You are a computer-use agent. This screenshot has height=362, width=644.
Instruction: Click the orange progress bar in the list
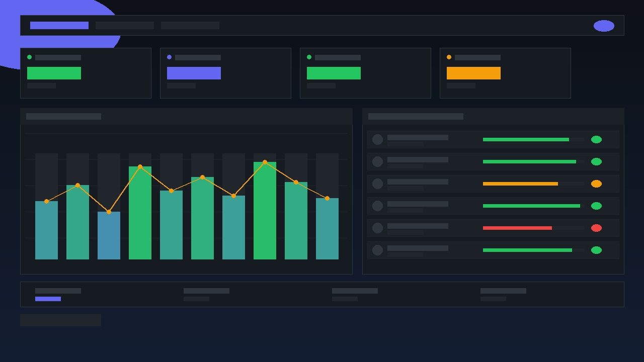point(520,184)
